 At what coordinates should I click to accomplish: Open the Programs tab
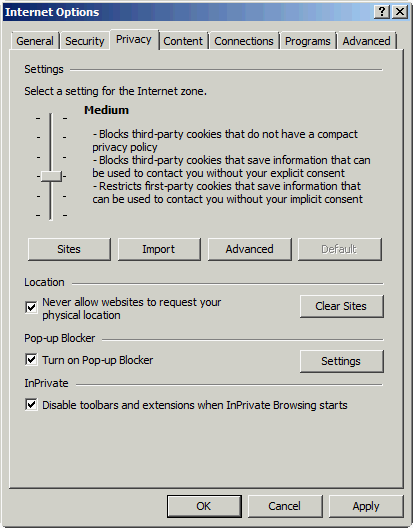[308, 41]
